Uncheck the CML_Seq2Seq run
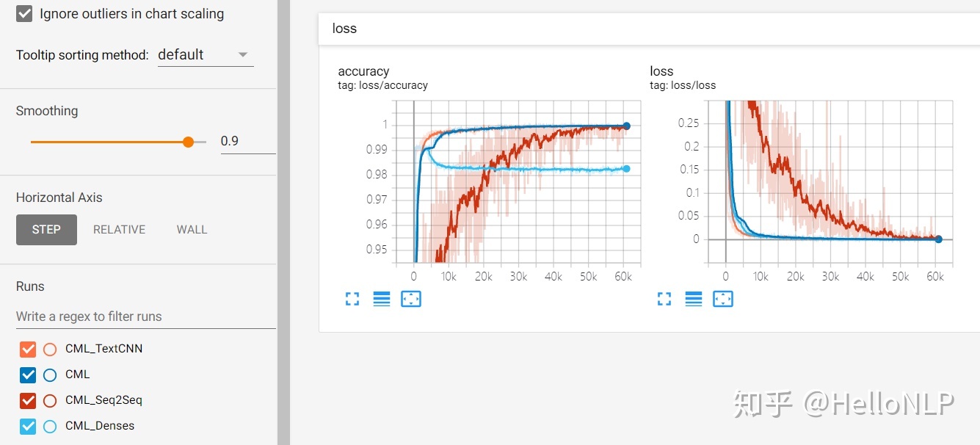The width and height of the screenshot is (980, 445). point(28,401)
